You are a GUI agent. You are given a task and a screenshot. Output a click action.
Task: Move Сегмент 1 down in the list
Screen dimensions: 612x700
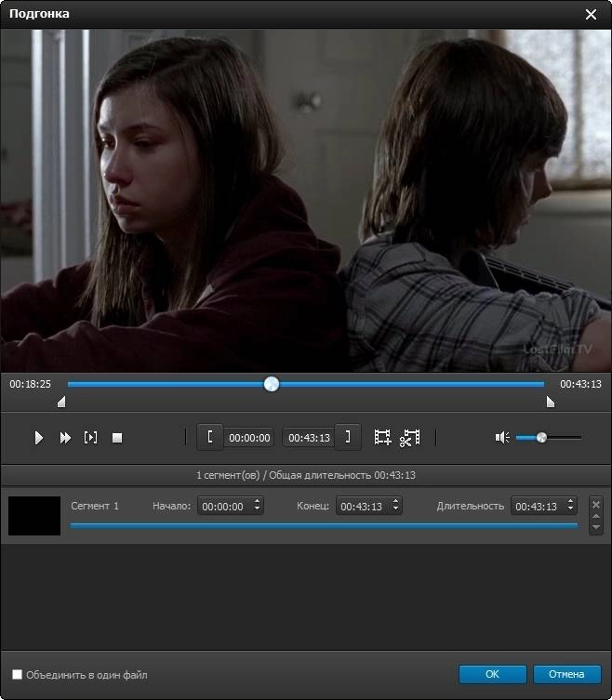point(596,527)
